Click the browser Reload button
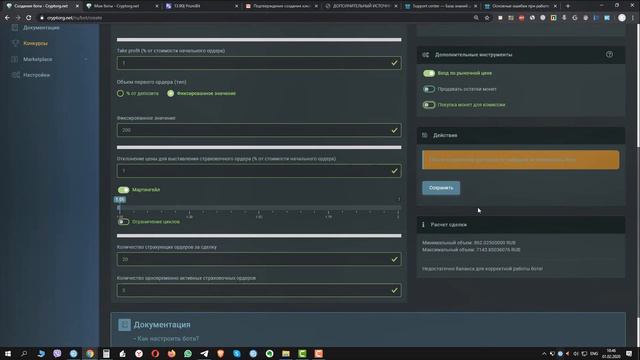The width and height of the screenshot is (640, 360). 29,18
